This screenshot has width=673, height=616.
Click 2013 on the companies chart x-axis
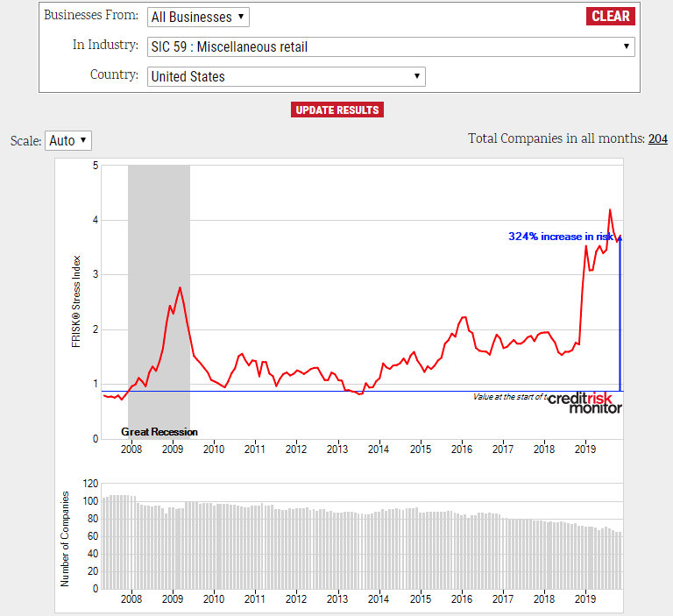337,598
